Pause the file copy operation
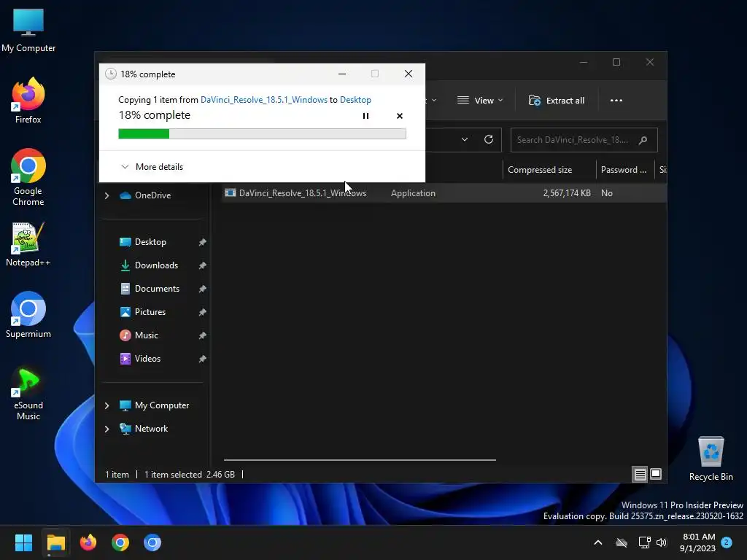This screenshot has height=560, width=747. tap(365, 116)
